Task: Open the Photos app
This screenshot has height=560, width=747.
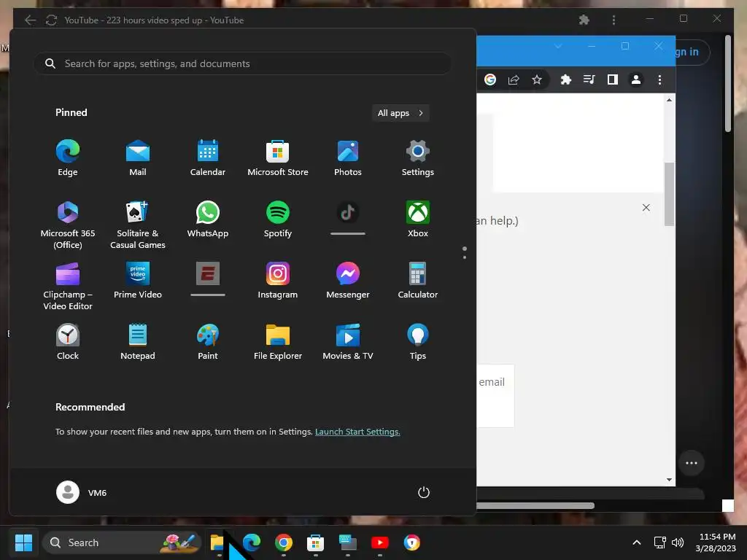Action: 348,158
